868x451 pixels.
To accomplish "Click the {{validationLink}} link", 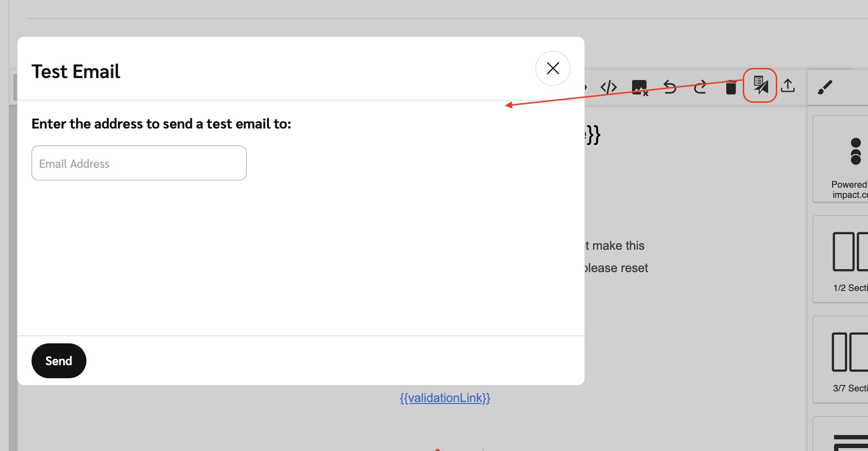I will pyautogui.click(x=445, y=398).
